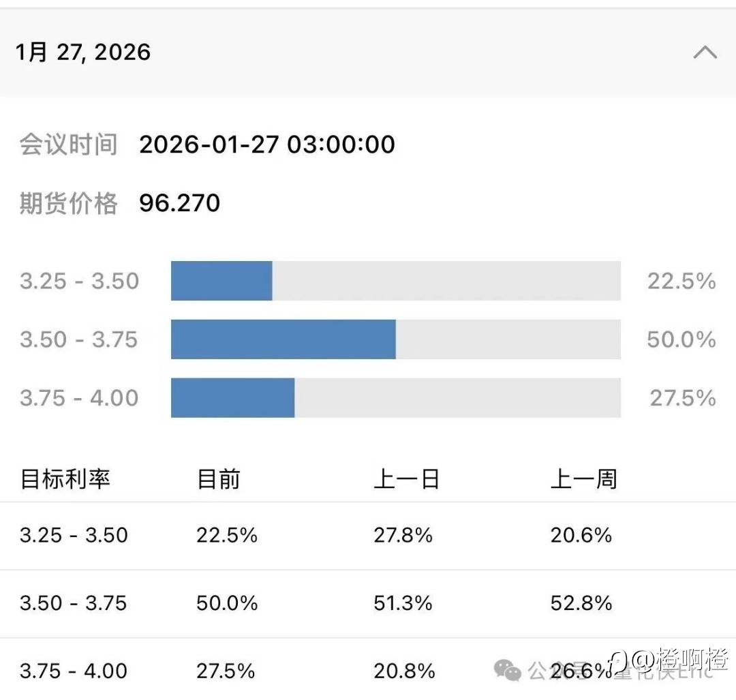Click the blue bar for 3.50 - 3.75

point(283,339)
